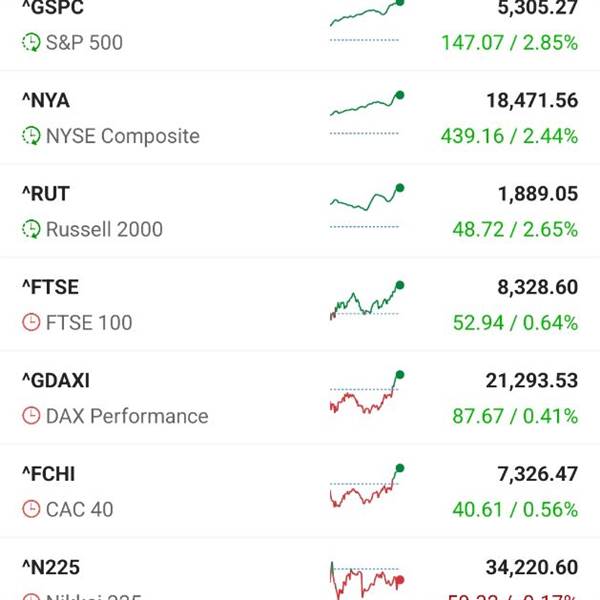The image size is (600, 600).
Task: Select the ^RUT ticker symbol
Action: pyautogui.click(x=46, y=194)
